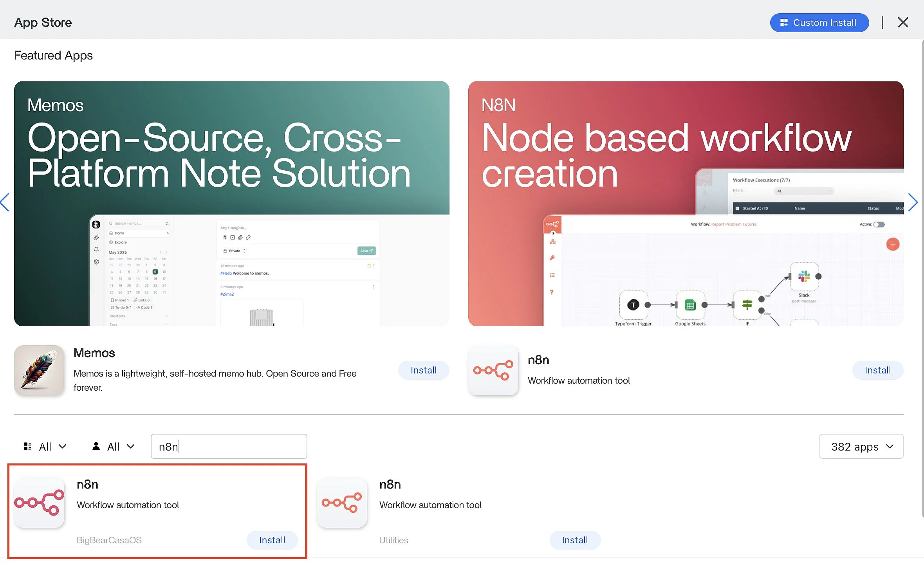The image size is (924, 577).
Task: Click the featured n8n app icon
Action: (493, 370)
